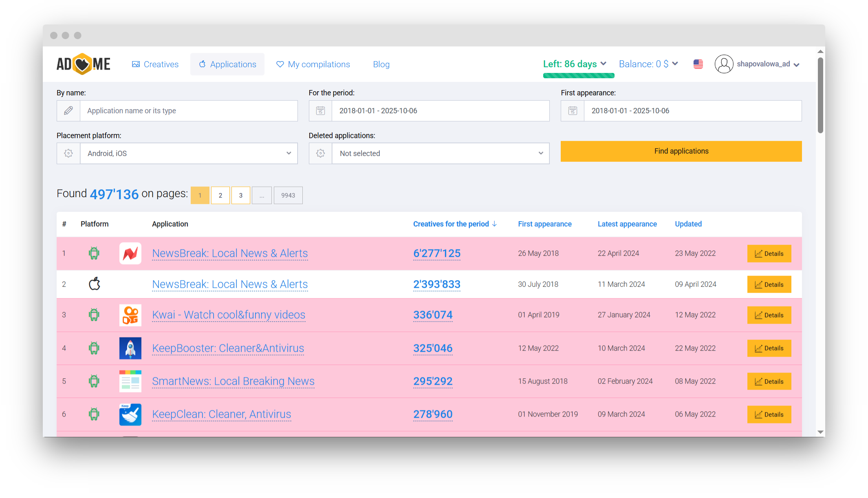This screenshot has height=498, width=868.
Task: Open the Deleted applications dropdown
Action: coord(441,153)
